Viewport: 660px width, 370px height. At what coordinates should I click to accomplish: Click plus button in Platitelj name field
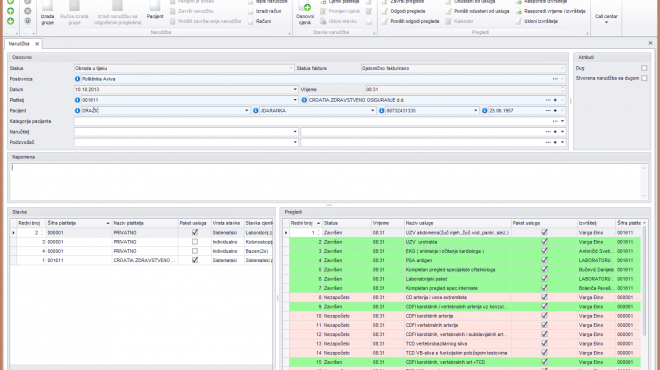pyautogui.click(x=555, y=100)
